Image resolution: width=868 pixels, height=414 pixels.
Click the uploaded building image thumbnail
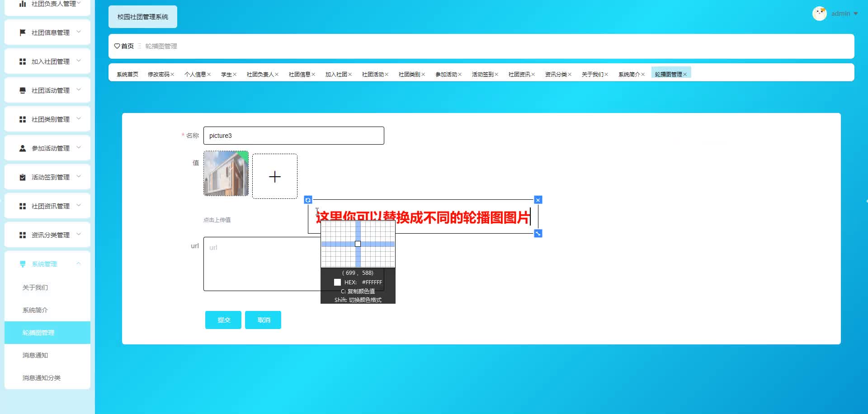pos(226,174)
